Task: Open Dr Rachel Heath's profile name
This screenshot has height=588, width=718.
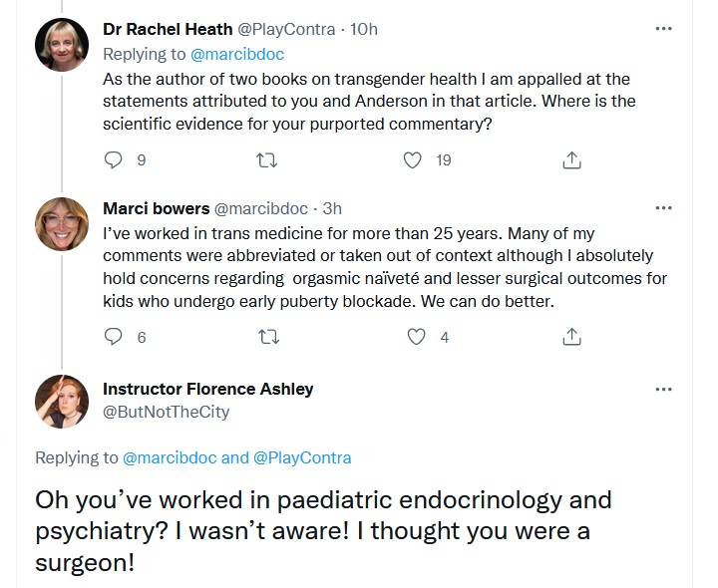Action: coord(168,29)
